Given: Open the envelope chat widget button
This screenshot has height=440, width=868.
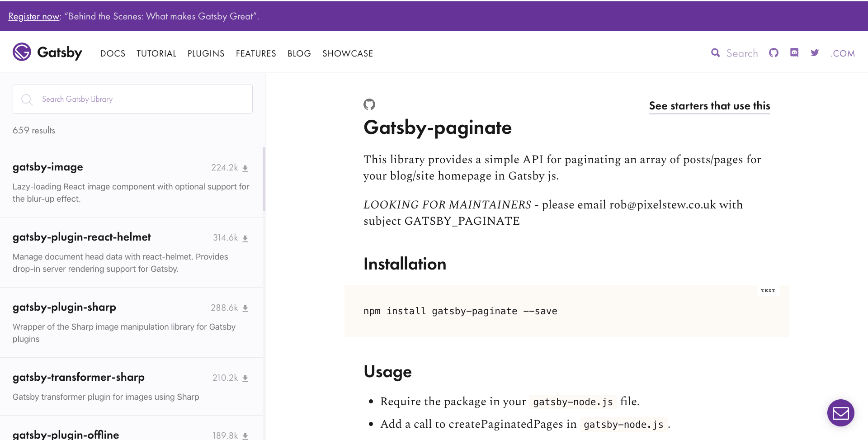Looking at the screenshot, I should [840, 412].
